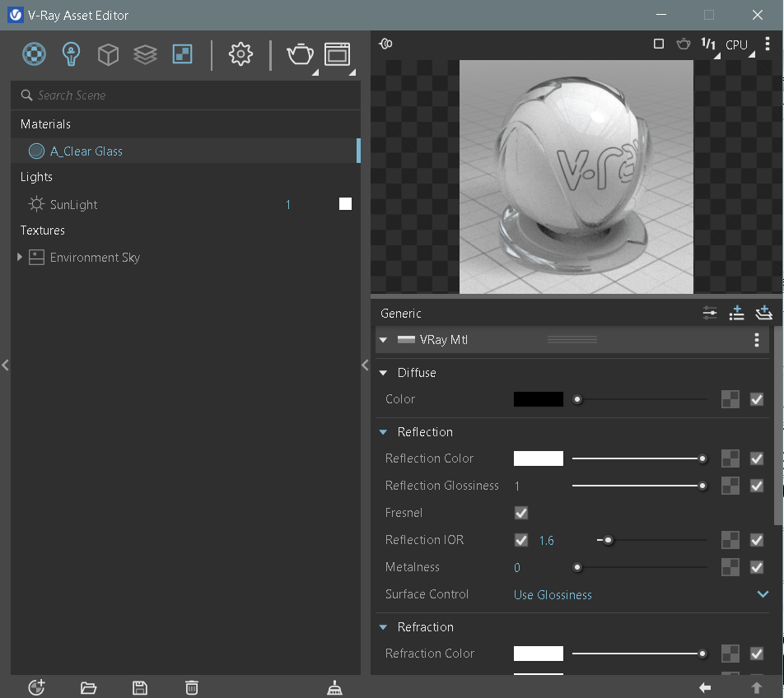
Task: Open the CPU engine selector
Action: 736,45
